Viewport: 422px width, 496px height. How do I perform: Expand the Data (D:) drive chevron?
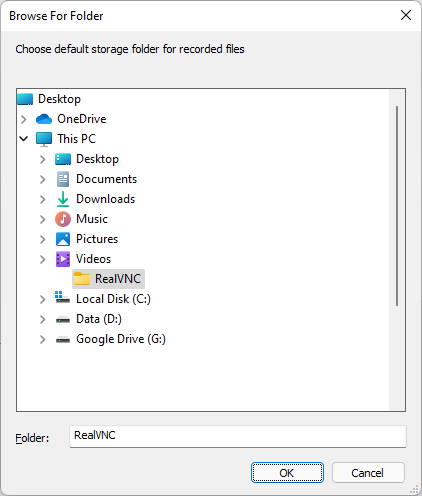click(42, 319)
